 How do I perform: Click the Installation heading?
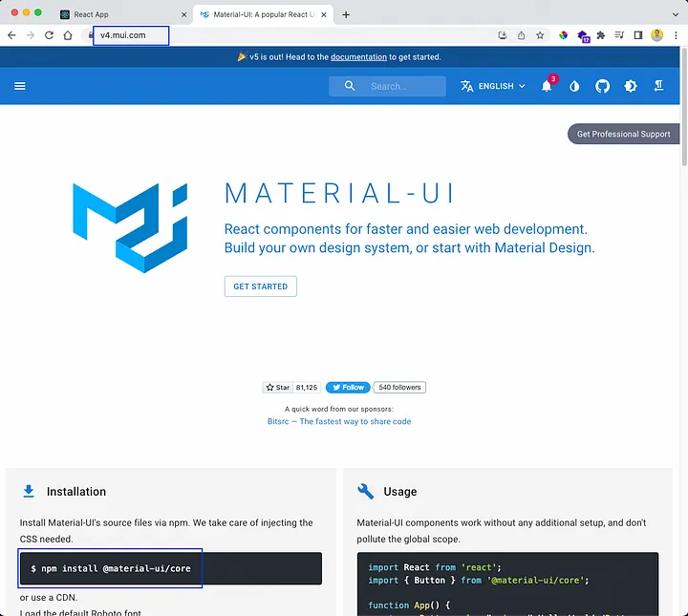(x=76, y=492)
